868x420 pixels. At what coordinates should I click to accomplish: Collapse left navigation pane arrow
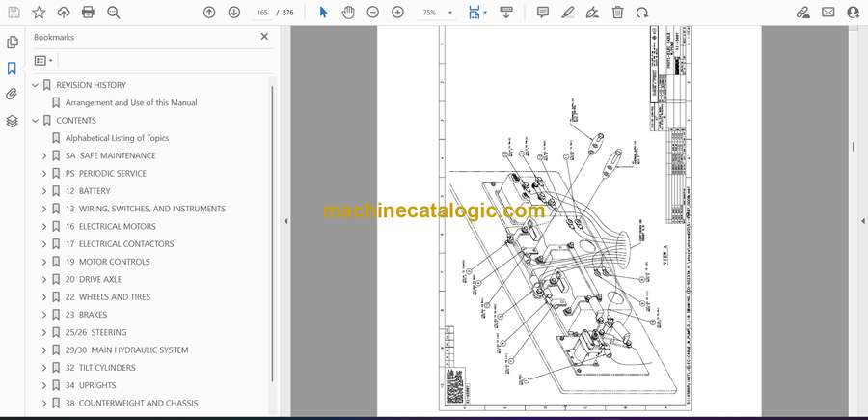click(x=285, y=221)
